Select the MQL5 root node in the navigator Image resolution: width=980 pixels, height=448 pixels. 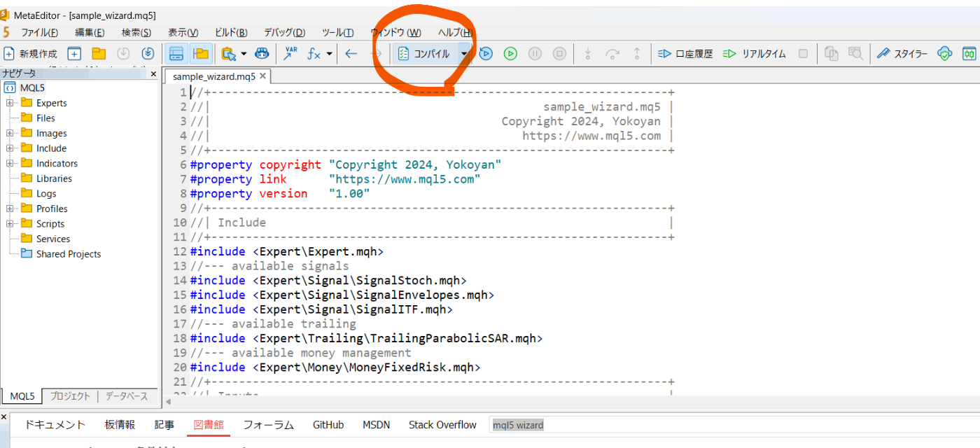tap(25, 87)
